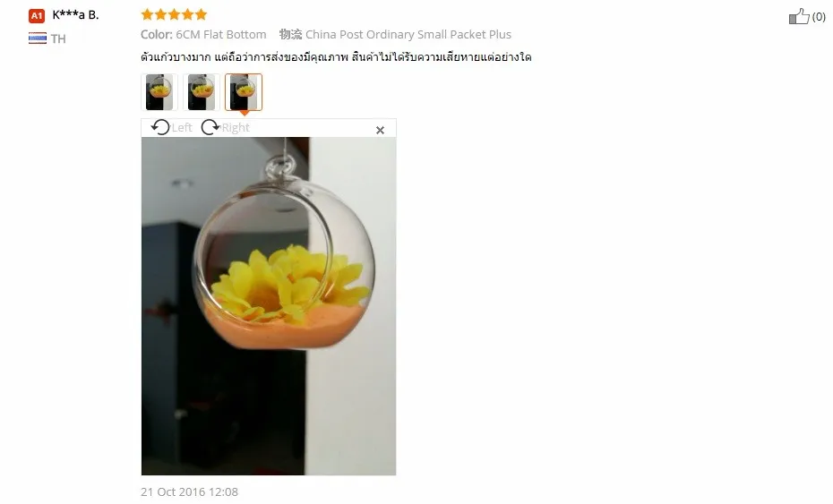This screenshot has width=833, height=504.
Task: Click the "Left" rotate label
Action: tap(182, 127)
